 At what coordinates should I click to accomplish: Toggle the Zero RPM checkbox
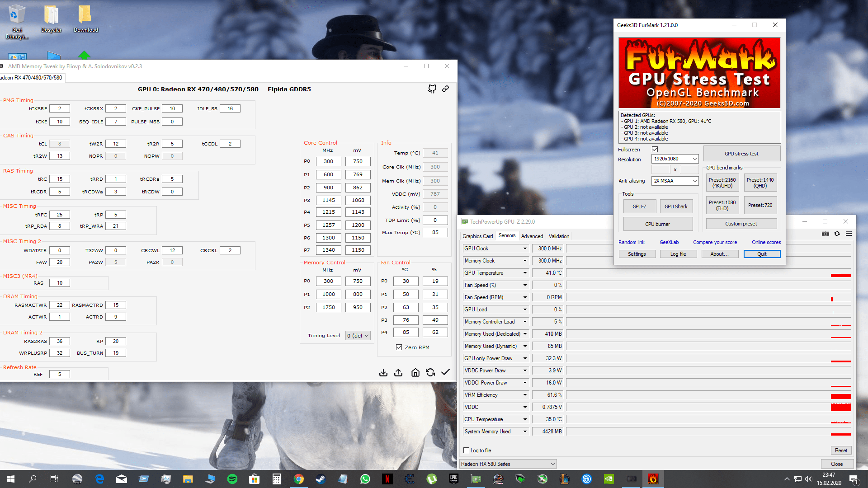(399, 347)
